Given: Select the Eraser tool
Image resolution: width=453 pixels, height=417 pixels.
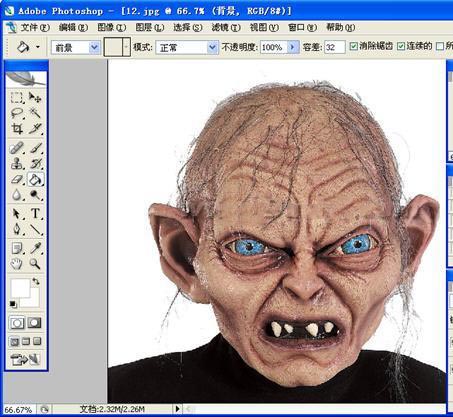Looking at the screenshot, I should [17, 180].
